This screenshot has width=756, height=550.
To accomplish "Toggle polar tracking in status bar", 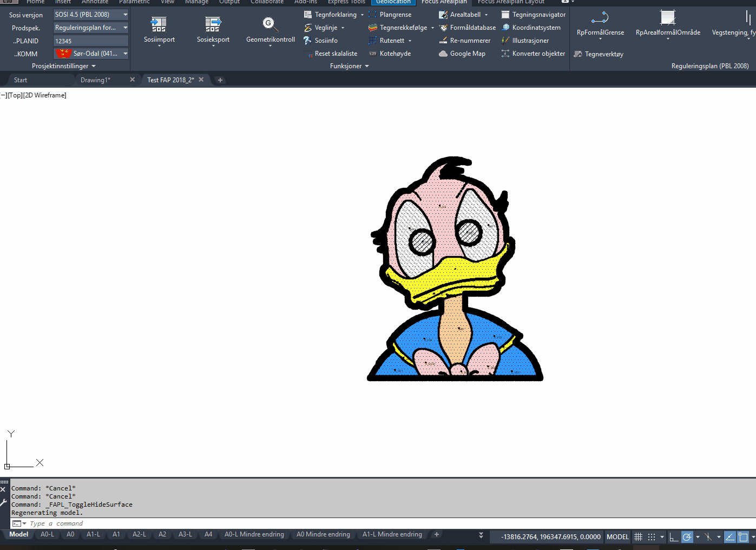I will coord(687,537).
